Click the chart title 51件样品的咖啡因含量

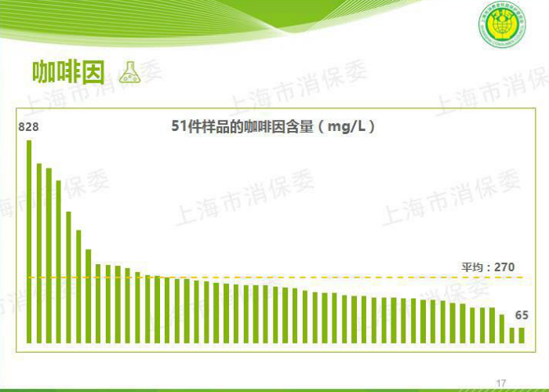point(273,126)
